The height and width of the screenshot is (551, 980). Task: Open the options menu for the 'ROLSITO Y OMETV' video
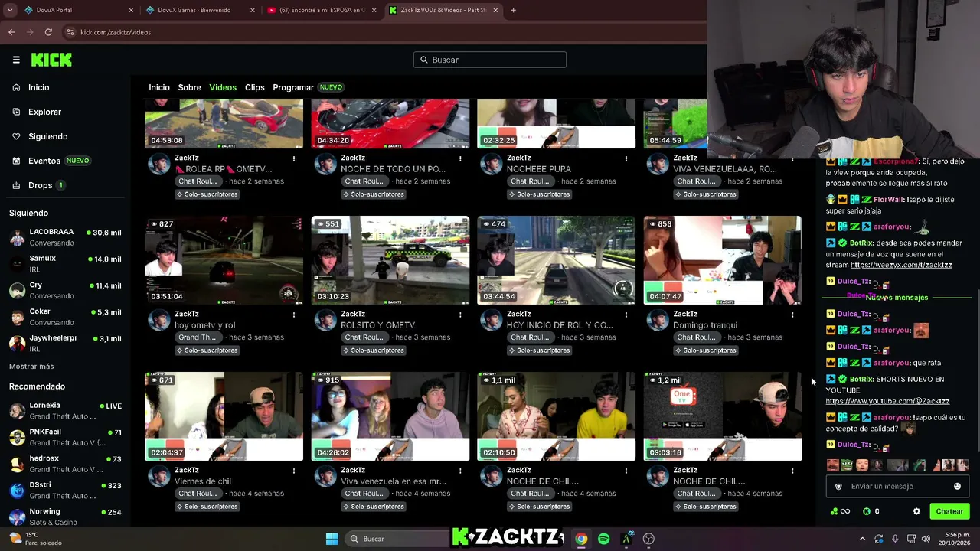460,315
